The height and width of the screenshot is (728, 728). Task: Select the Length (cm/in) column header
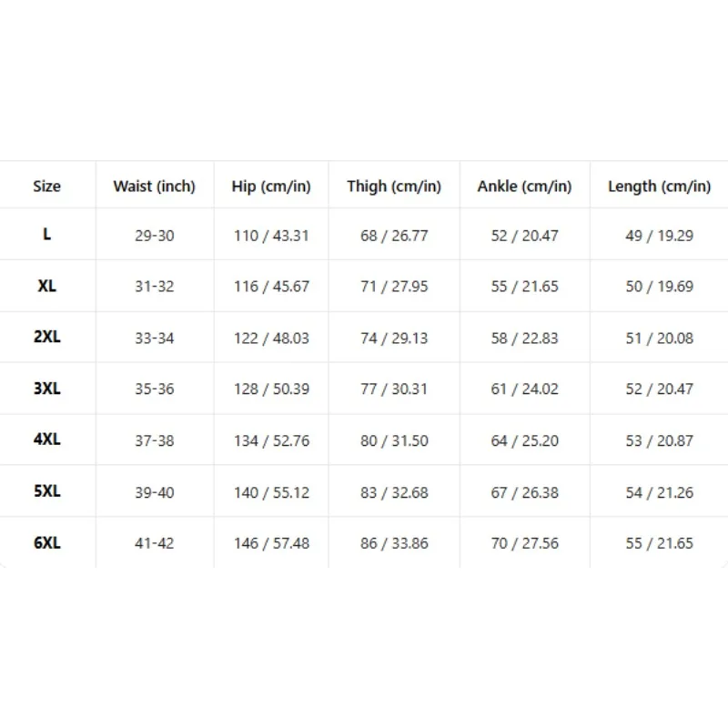pyautogui.click(x=659, y=187)
